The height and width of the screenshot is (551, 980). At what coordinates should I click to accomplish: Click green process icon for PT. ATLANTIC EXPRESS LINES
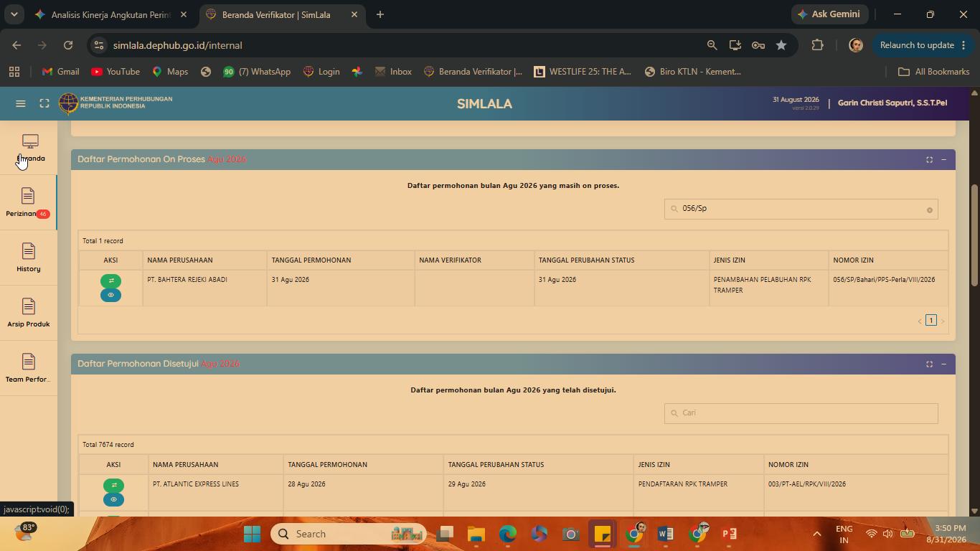[x=113, y=485]
